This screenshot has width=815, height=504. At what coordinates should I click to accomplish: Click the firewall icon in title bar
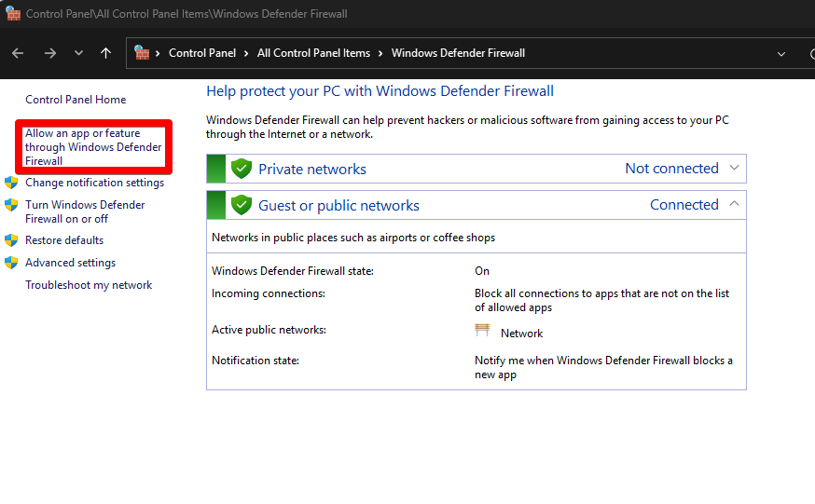click(x=12, y=14)
